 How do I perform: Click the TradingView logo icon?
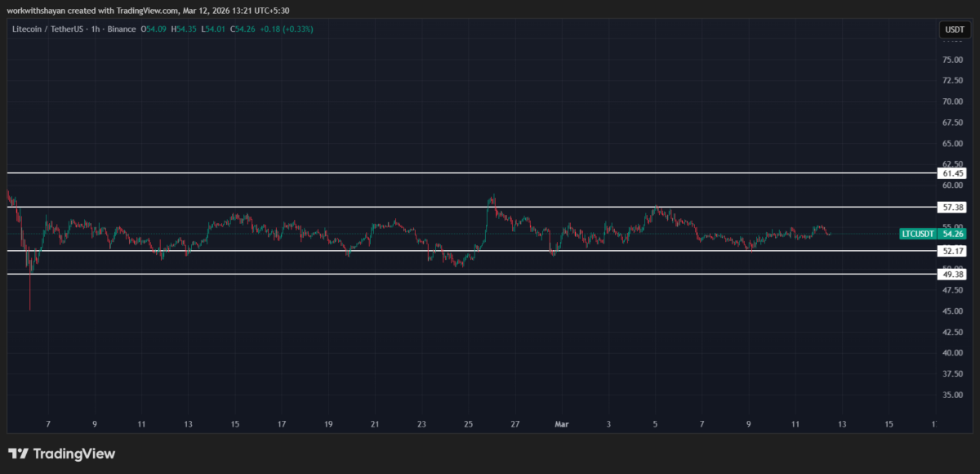18,454
